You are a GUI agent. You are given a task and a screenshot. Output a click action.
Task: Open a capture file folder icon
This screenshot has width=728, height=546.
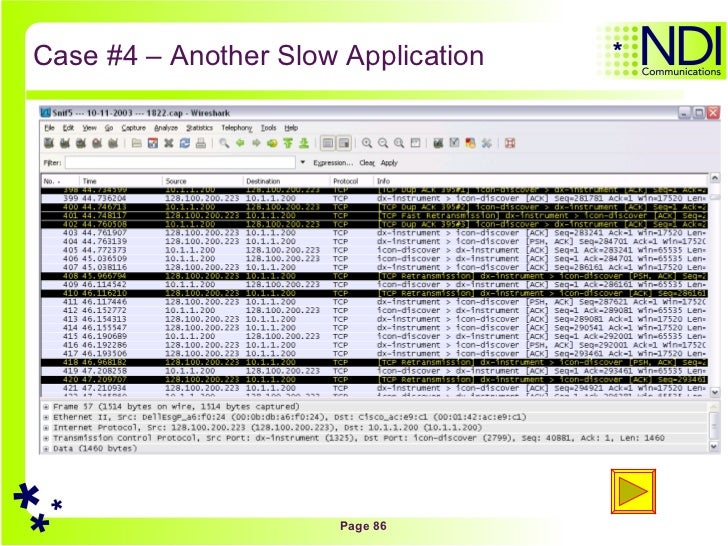pos(136,143)
